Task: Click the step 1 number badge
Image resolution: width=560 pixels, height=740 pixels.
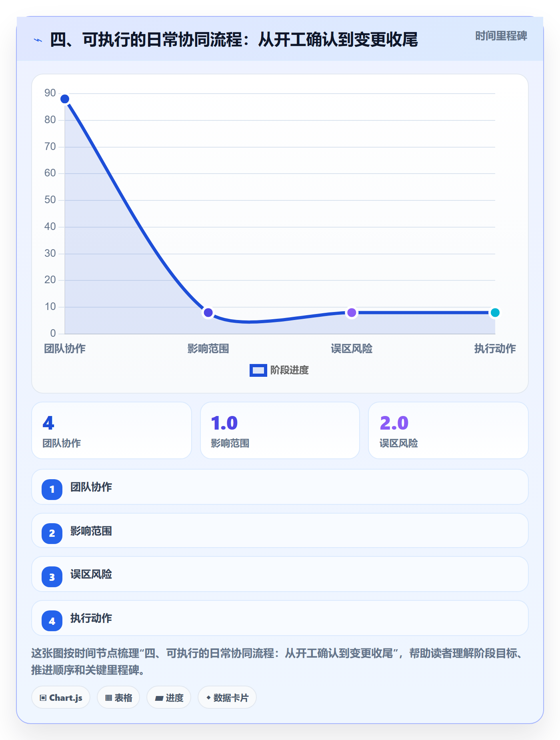Action: pyautogui.click(x=52, y=489)
